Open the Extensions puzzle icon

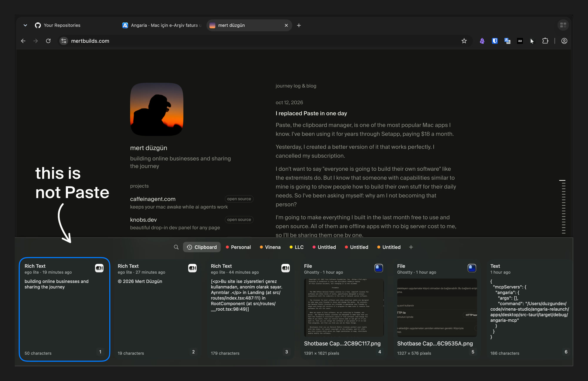[545, 41]
